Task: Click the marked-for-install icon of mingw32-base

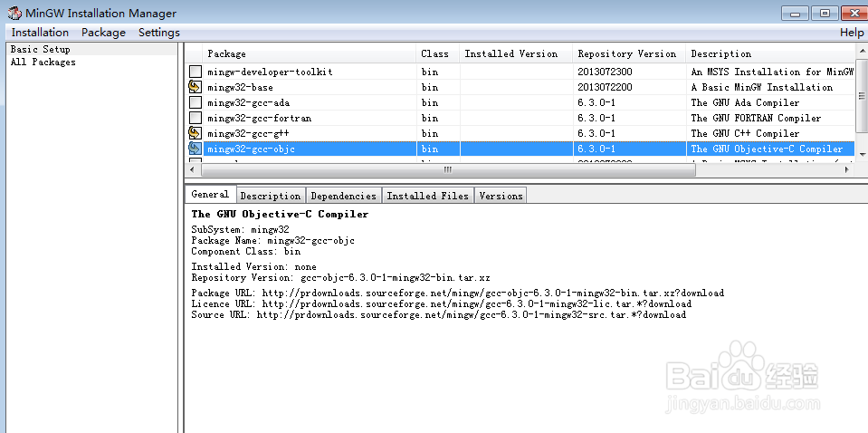Action: tap(195, 87)
